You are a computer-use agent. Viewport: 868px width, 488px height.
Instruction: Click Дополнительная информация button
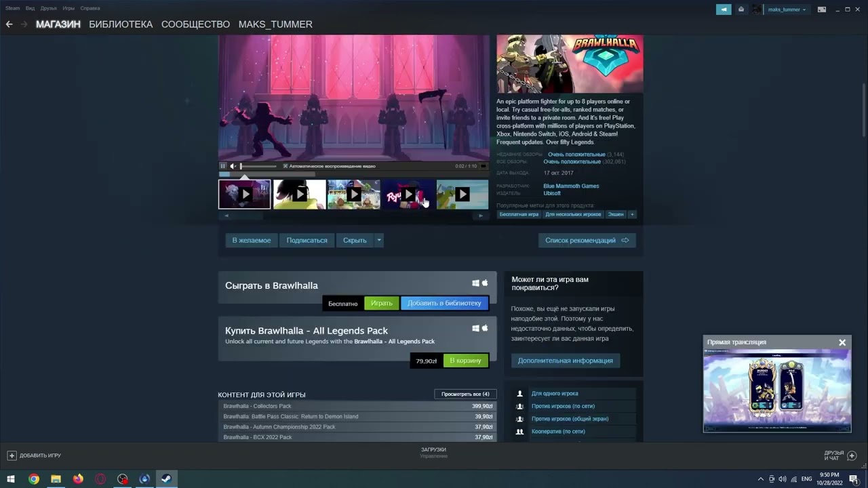(566, 361)
